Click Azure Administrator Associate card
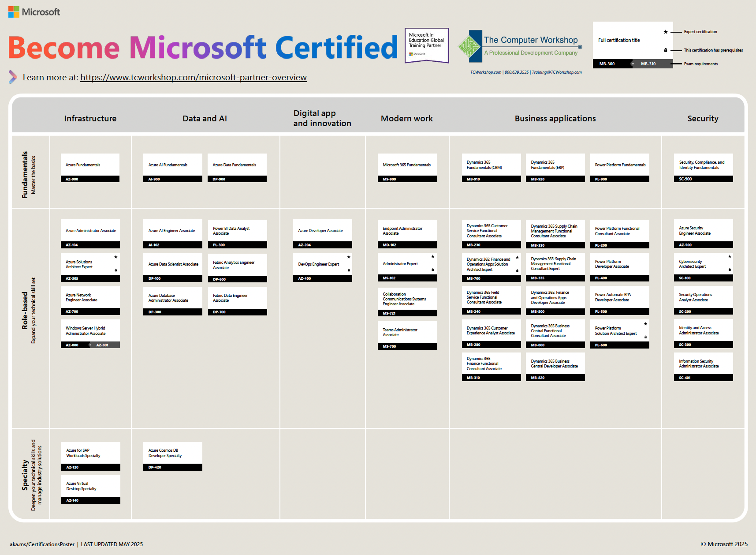Image resolution: width=756 pixels, height=555 pixels. coord(90,234)
